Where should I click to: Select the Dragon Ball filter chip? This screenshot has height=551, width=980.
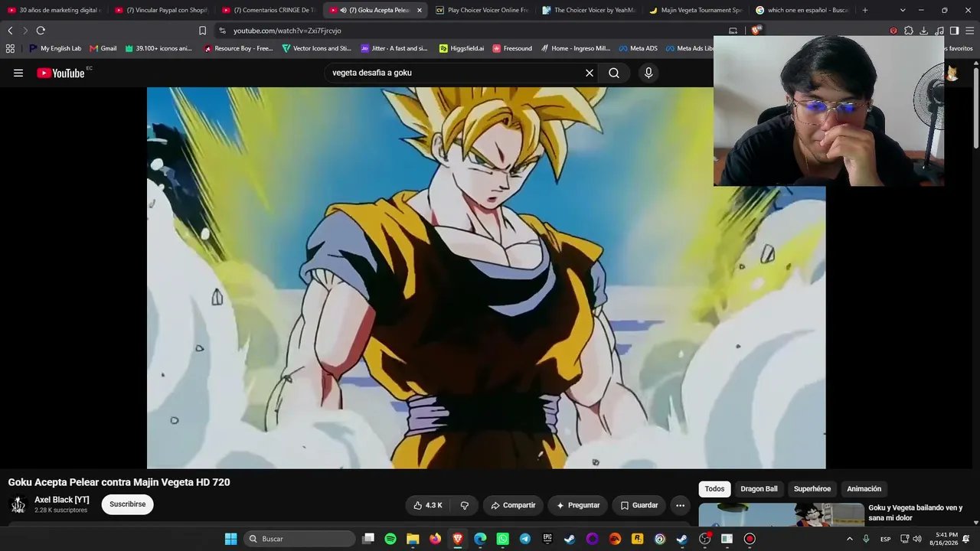click(x=759, y=489)
